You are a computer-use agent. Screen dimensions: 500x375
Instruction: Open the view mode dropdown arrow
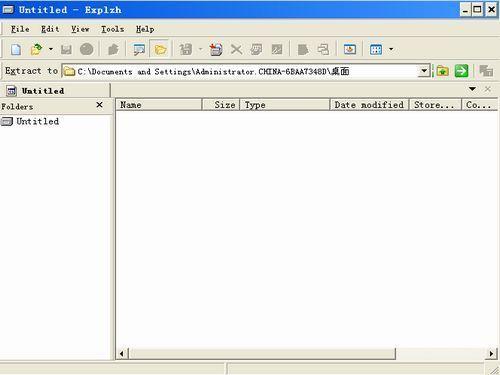[x=391, y=49]
